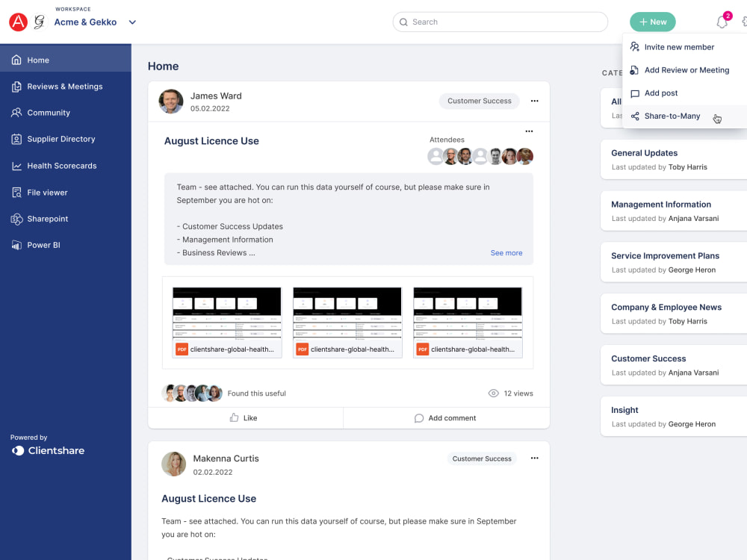The image size is (747, 560).
Task: Click Customer Success tag on Makenna Curtis post
Action: tap(482, 458)
